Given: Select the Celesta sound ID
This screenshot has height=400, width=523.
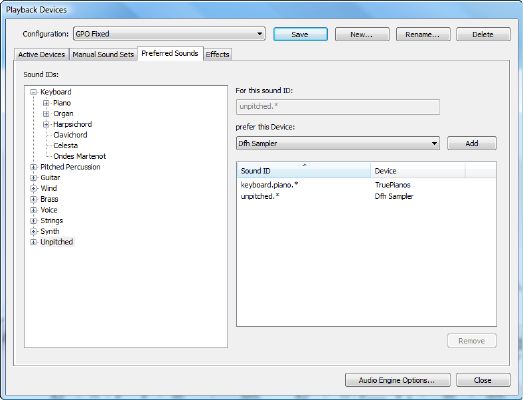Looking at the screenshot, I should (x=66, y=145).
